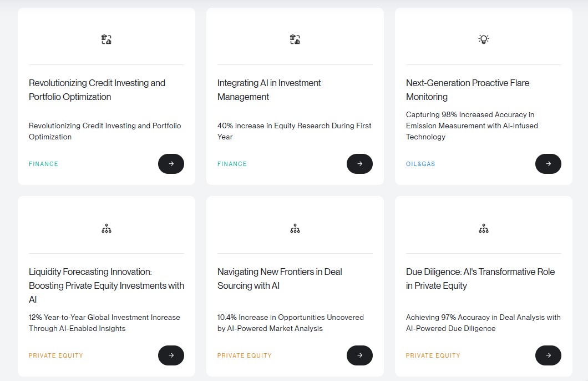Open 'Revolutionizing Credit Investing and Portfolio Optimization'
This screenshot has height=381, width=588.
pyautogui.click(x=97, y=89)
